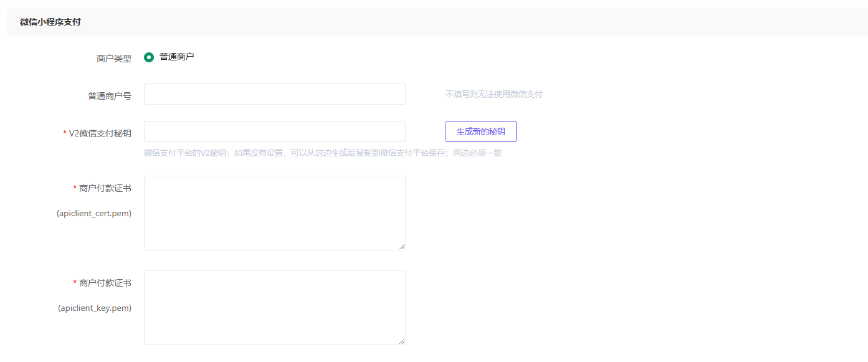Click the 普通商户 radio label text
Viewport: 868px width, 362px height.
[x=176, y=57]
